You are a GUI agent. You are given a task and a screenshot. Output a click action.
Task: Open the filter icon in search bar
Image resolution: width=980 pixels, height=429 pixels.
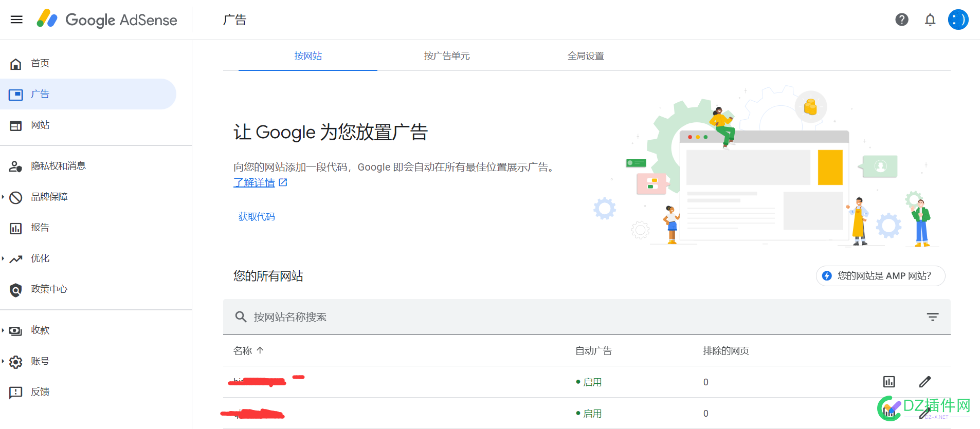[933, 317]
